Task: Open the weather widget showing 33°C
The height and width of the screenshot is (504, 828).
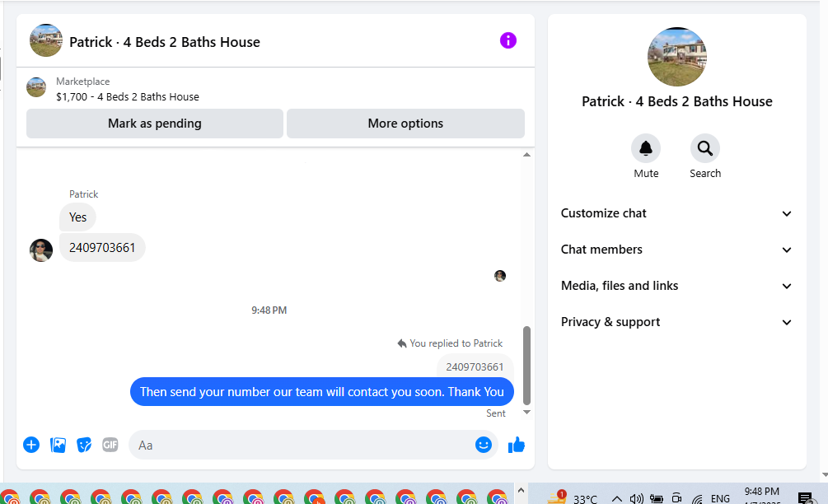Action: coord(573,497)
